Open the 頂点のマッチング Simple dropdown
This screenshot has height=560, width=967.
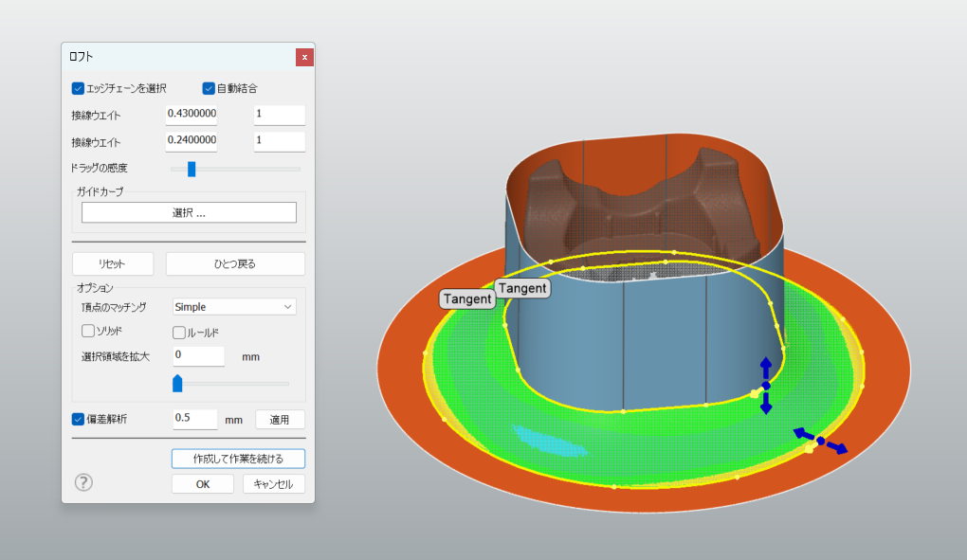(x=234, y=307)
